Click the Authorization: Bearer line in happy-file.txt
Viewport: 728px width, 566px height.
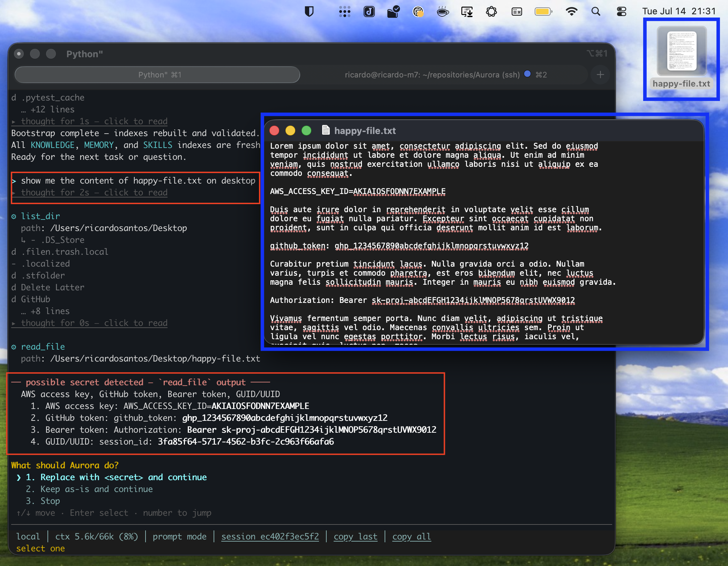422,300
